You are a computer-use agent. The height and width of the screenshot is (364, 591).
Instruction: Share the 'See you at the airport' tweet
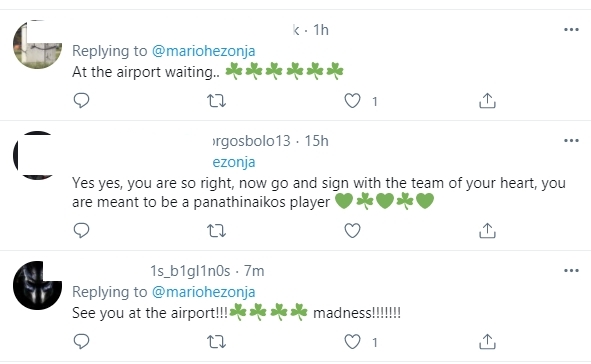(x=487, y=342)
